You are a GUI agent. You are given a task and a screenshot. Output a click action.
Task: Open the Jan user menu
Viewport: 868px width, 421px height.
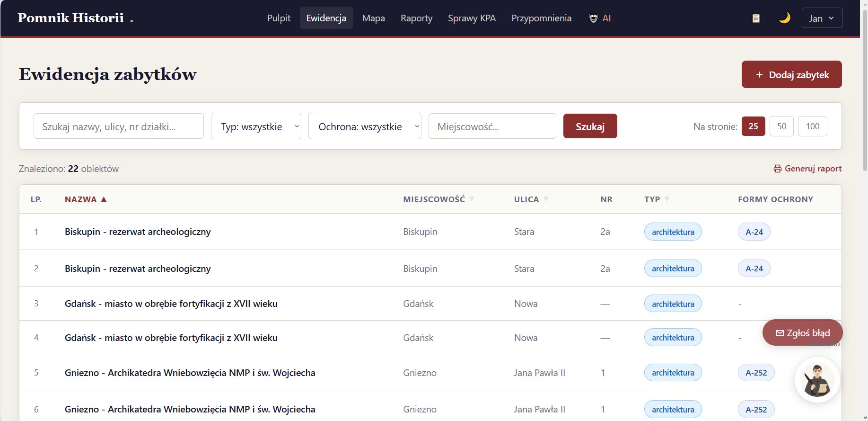click(822, 18)
